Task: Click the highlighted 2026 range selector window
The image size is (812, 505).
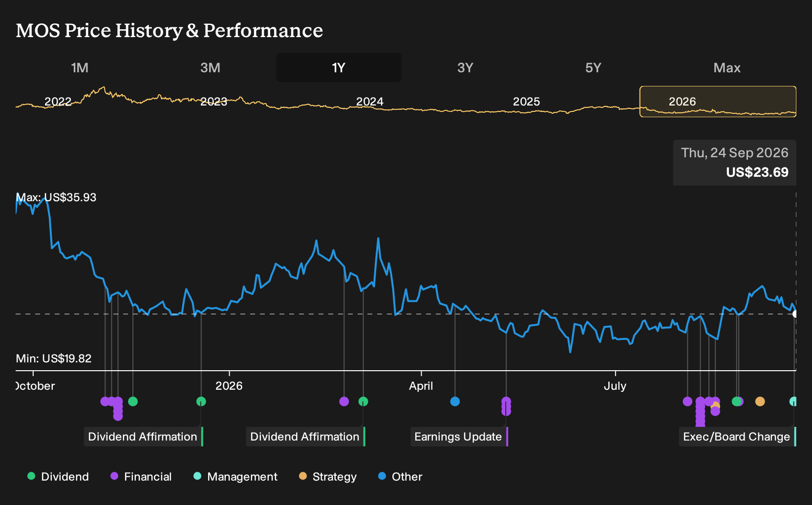Action: point(718,102)
